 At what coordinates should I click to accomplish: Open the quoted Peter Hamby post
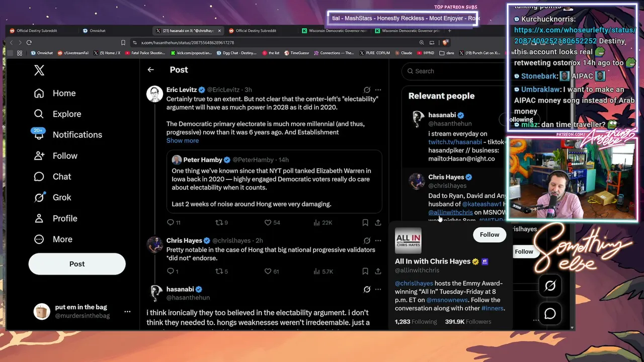274,182
